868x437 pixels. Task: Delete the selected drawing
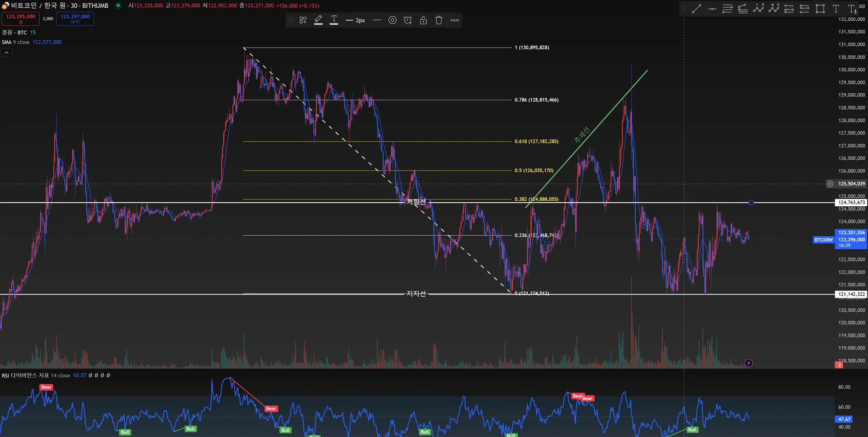click(x=439, y=20)
